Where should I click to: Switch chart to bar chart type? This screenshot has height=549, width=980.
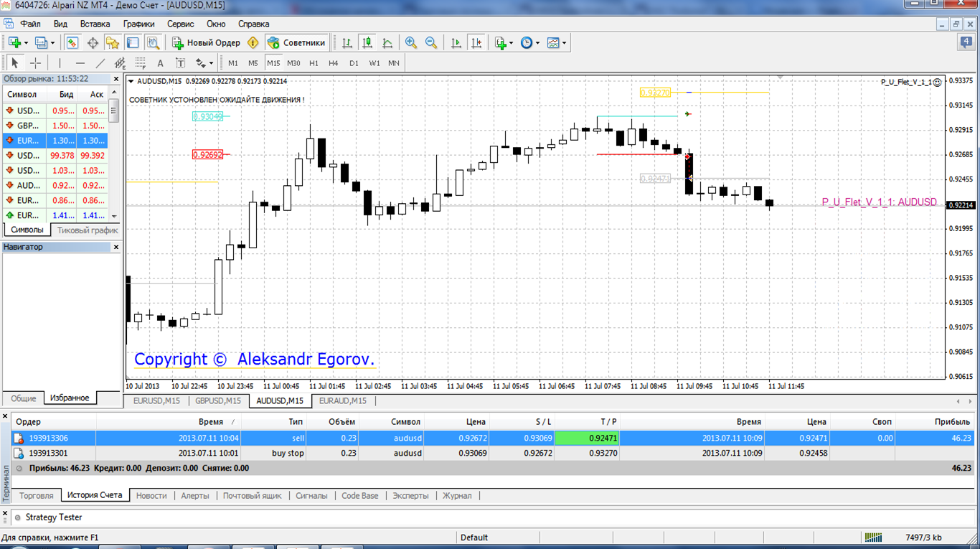(x=347, y=43)
